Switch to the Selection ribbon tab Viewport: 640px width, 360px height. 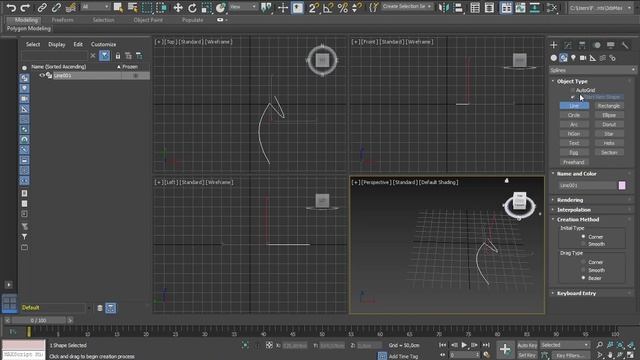(103, 20)
